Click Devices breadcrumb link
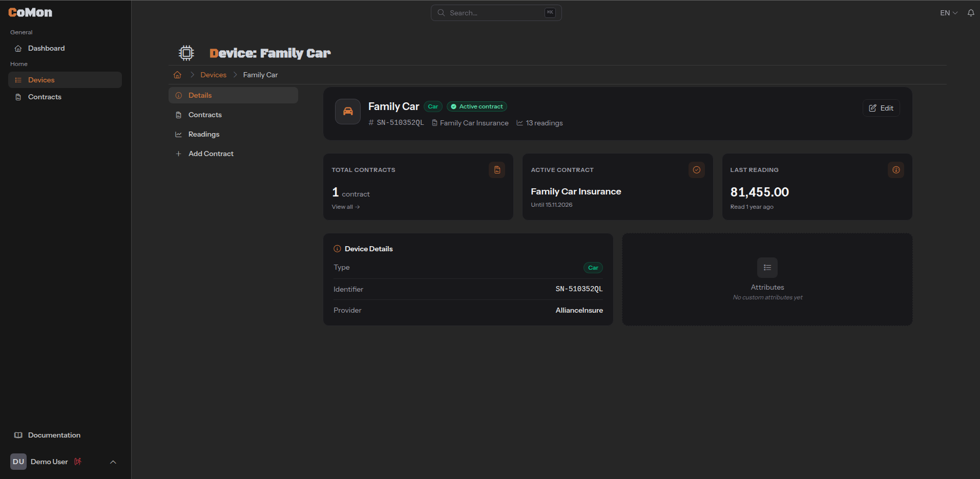The height and width of the screenshot is (479, 980). click(214, 75)
